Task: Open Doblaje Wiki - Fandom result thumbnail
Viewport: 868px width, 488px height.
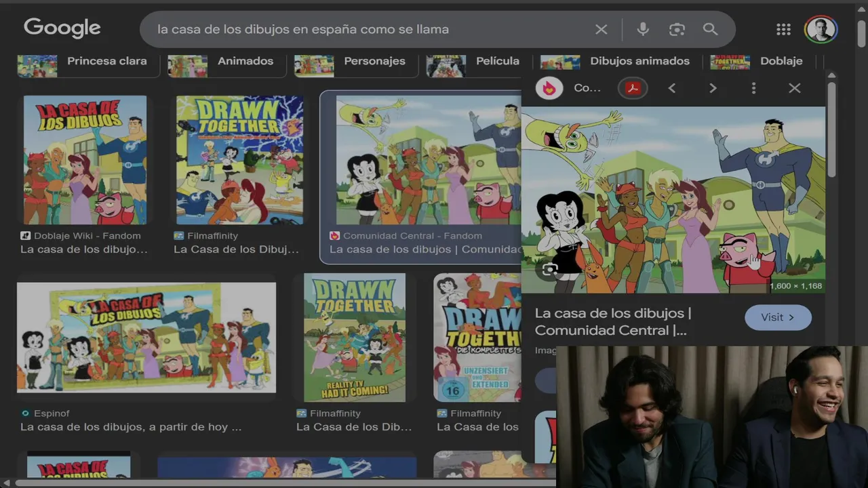Action: pos(85,160)
